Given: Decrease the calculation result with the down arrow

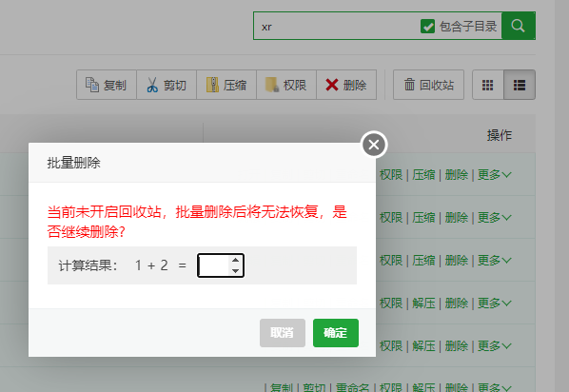Looking at the screenshot, I should pos(236,271).
